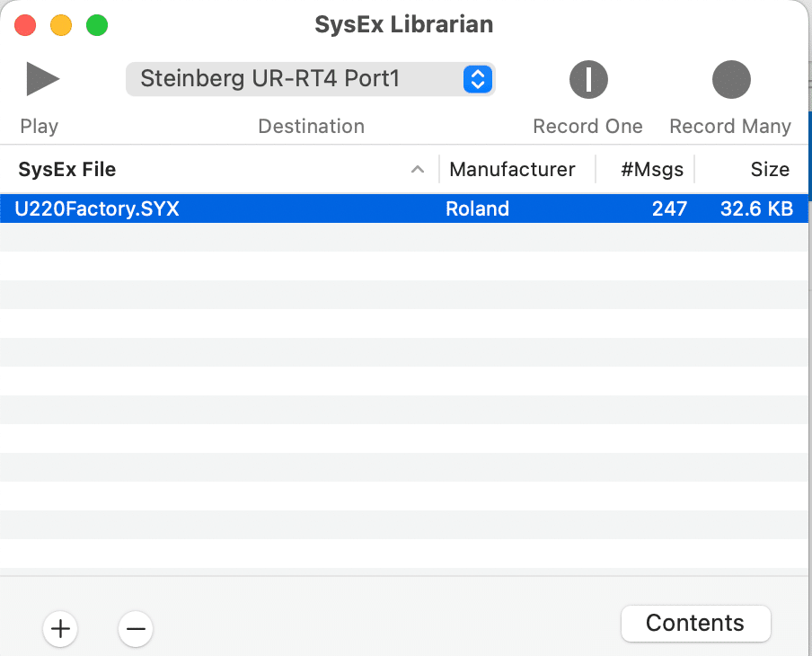The width and height of the screenshot is (812, 656).
Task: Click the minus icon to remove file
Action: click(x=136, y=629)
